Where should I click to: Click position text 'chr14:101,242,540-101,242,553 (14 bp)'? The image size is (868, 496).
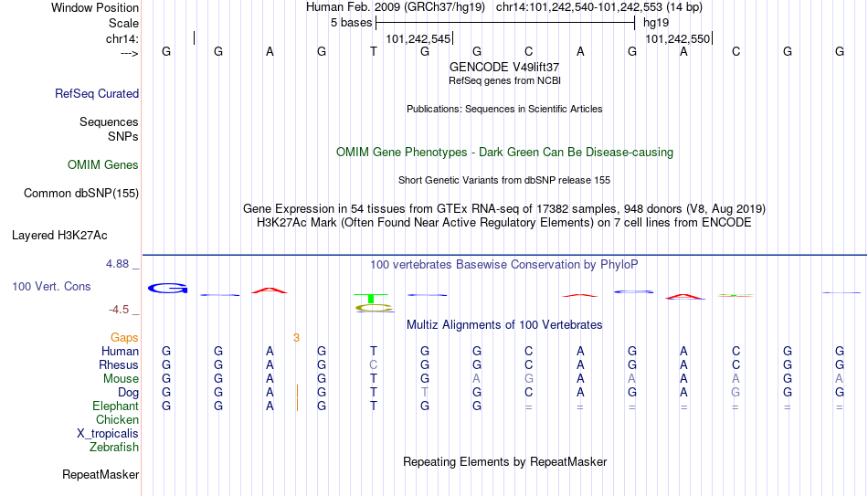pos(599,7)
